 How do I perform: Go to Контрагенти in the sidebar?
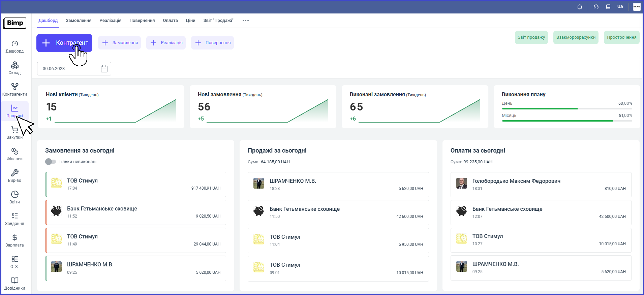pyautogui.click(x=14, y=90)
